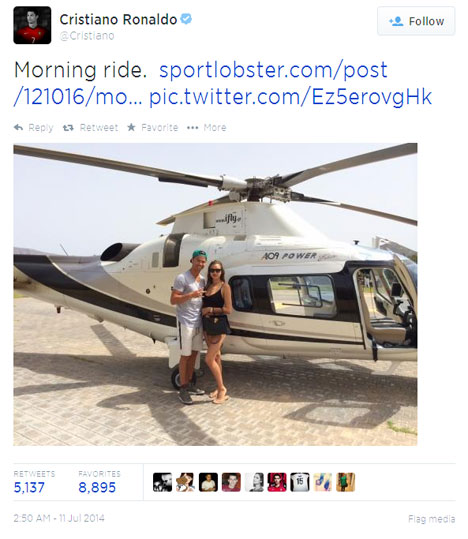
Task: Click the Retweet arrows icon
Action: click(68, 128)
